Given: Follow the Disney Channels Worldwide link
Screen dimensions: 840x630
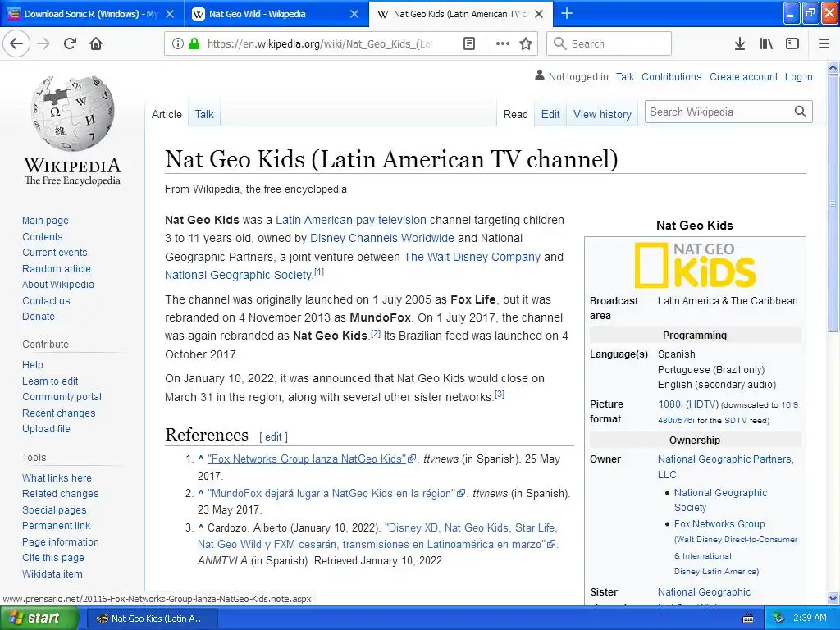Looking at the screenshot, I should (x=382, y=238).
